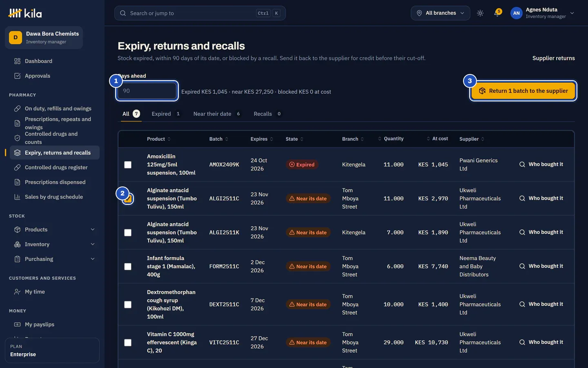Viewport: 588px width, 368px height.
Task: Toggle the light/dark theme sun icon
Action: click(x=480, y=13)
